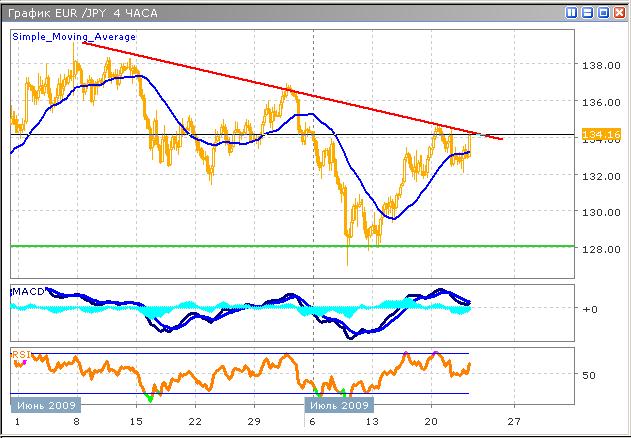The height and width of the screenshot is (438, 631).
Task: Close the EUR/JPY chart window
Action: (x=620, y=13)
